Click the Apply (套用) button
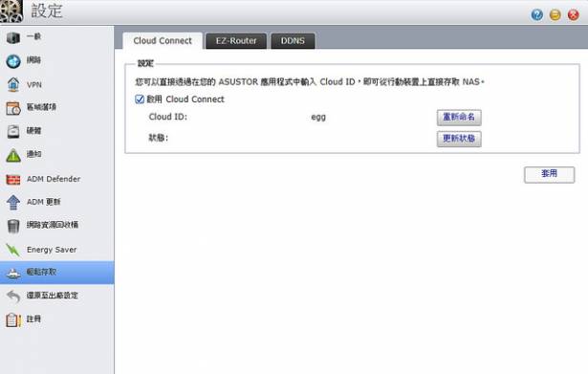 click(x=549, y=174)
